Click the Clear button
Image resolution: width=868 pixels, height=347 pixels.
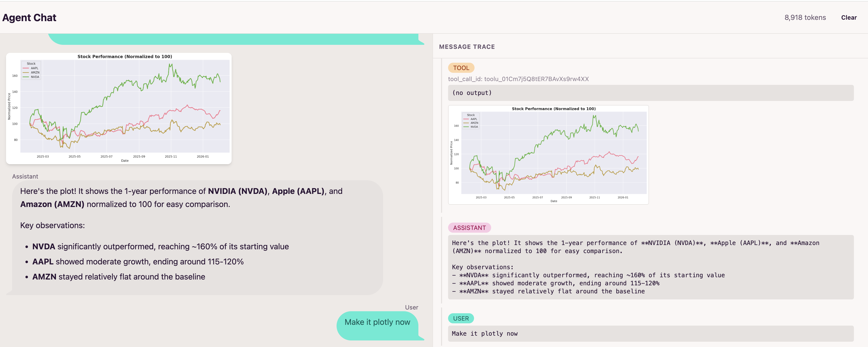tap(849, 18)
